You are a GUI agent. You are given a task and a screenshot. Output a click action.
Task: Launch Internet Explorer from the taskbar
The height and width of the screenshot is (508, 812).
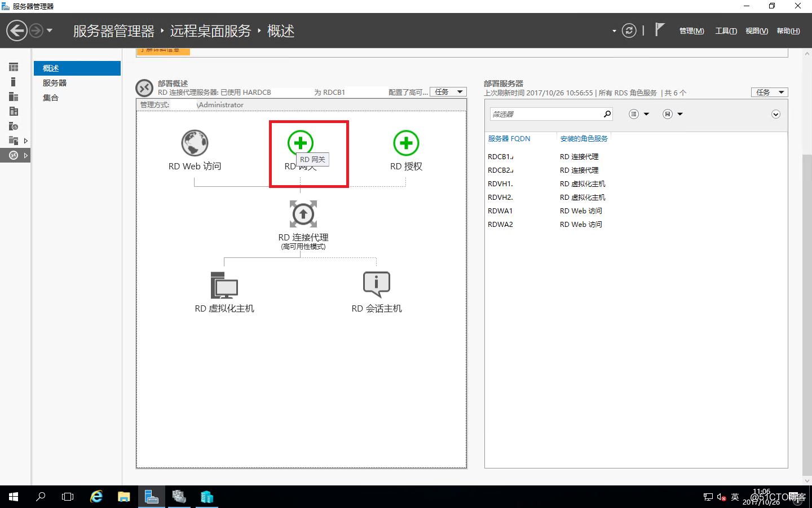tap(96, 497)
